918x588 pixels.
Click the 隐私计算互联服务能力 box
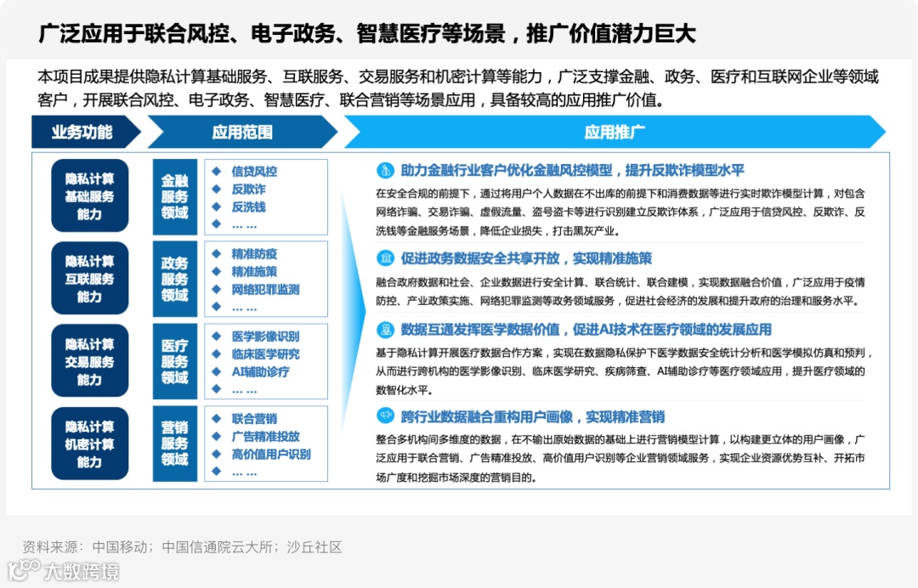coord(89,279)
